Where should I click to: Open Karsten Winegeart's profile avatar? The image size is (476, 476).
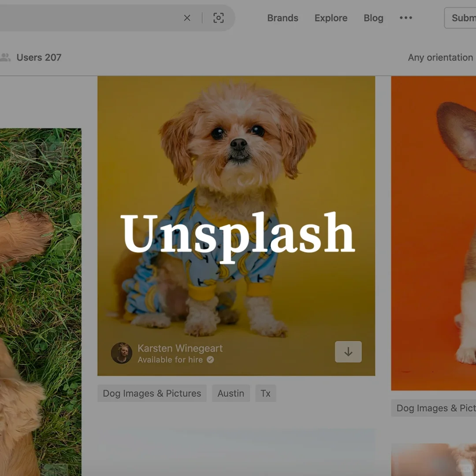[x=122, y=353]
